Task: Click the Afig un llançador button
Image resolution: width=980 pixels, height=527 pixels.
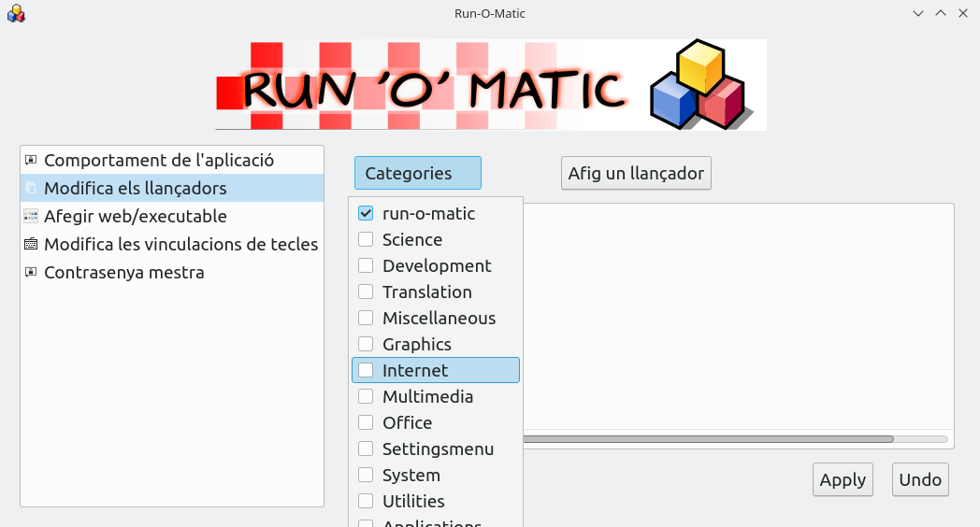Action: (636, 173)
